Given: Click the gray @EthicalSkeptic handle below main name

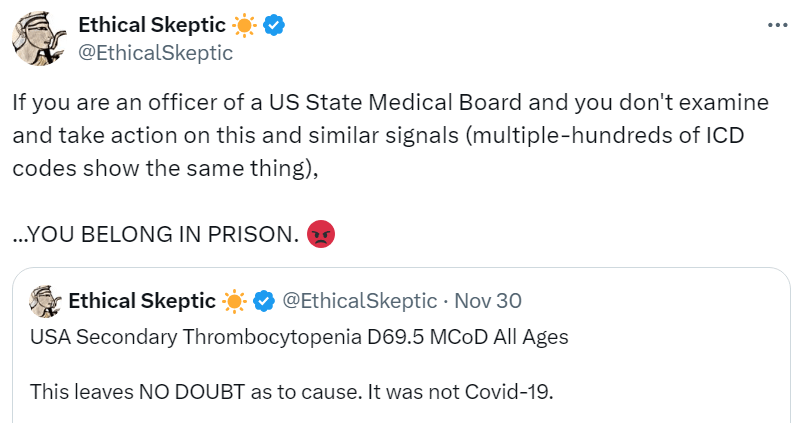Looking at the screenshot, I should pyautogui.click(x=155, y=53).
